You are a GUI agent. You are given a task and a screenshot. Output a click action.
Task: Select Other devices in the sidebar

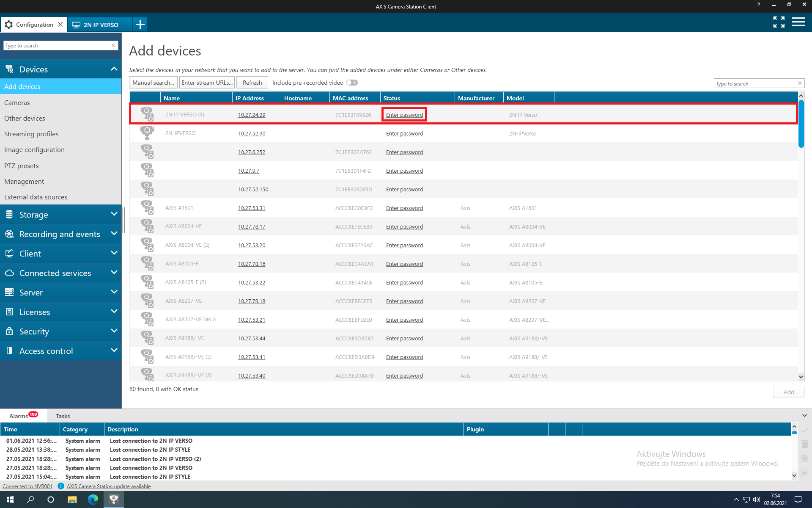pyautogui.click(x=60, y=118)
